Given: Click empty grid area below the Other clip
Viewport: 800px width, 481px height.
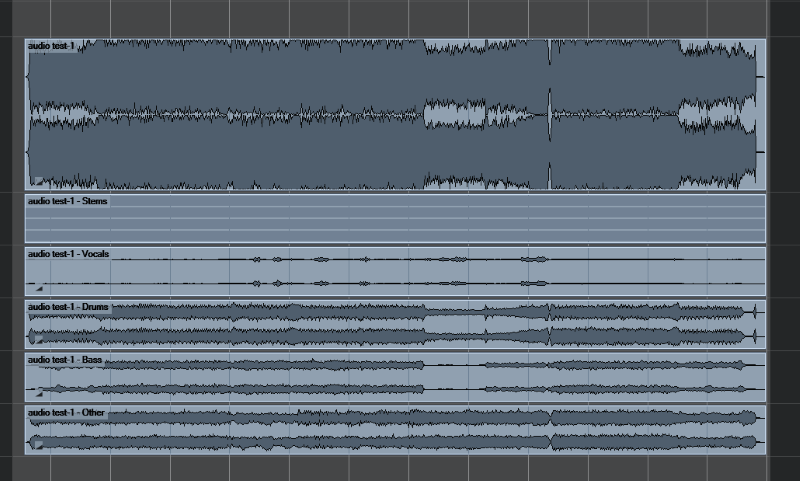Looking at the screenshot, I should tap(400, 468).
